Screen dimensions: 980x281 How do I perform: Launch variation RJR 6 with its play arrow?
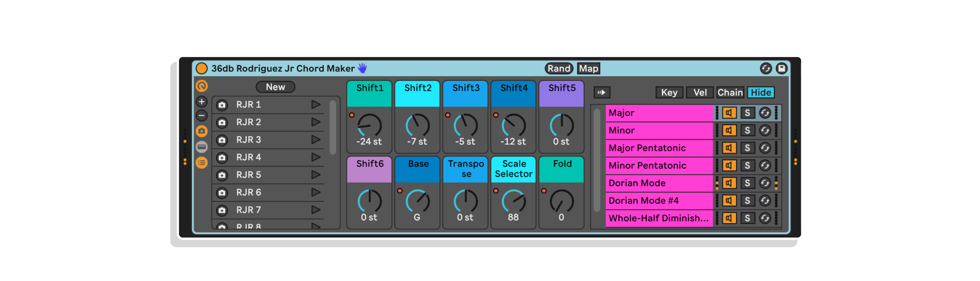[x=316, y=192]
